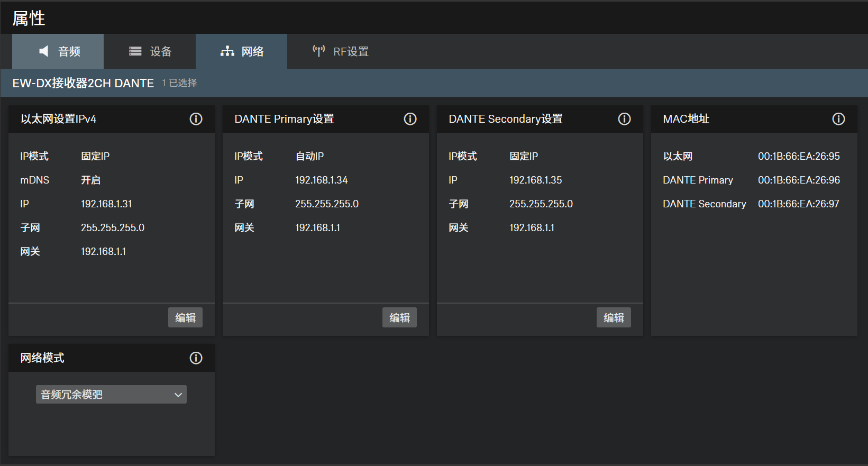Click the EW-DX接收器2CH DANTE device title

(83, 83)
